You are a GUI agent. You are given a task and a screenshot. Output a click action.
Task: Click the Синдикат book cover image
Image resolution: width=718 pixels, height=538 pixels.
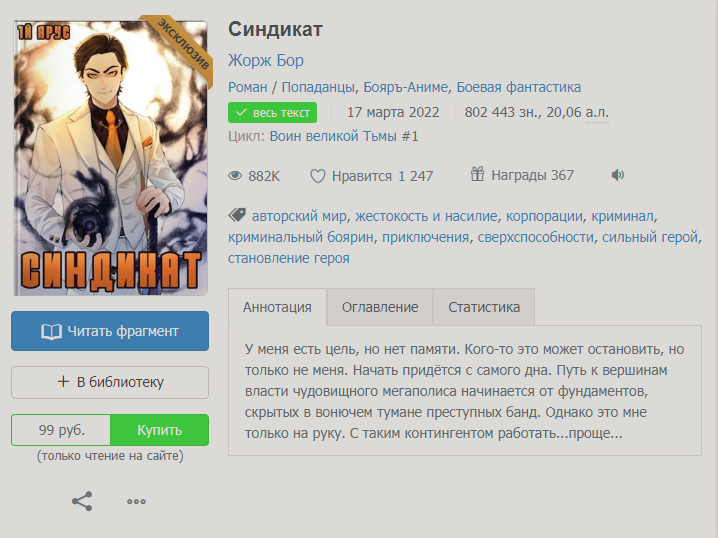click(111, 158)
